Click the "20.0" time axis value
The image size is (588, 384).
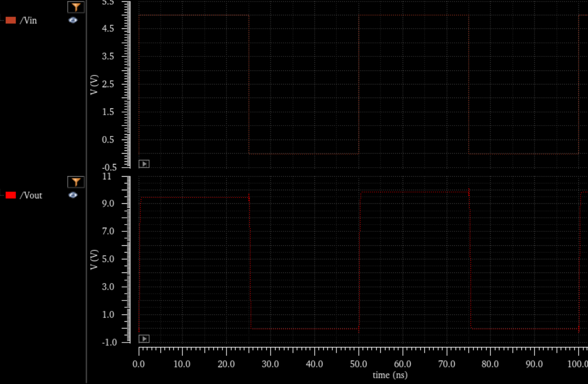pyautogui.click(x=226, y=364)
